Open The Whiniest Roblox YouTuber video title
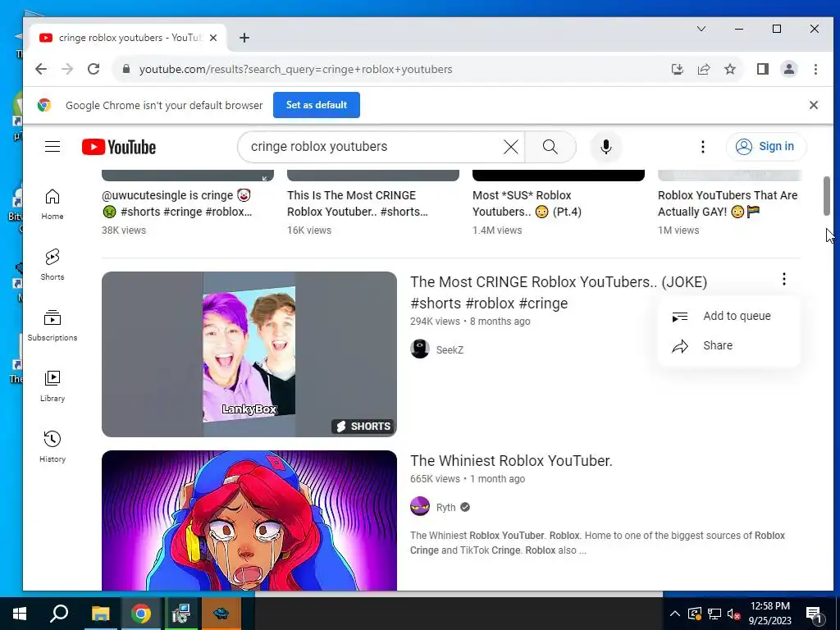The height and width of the screenshot is (630, 840). [511, 461]
